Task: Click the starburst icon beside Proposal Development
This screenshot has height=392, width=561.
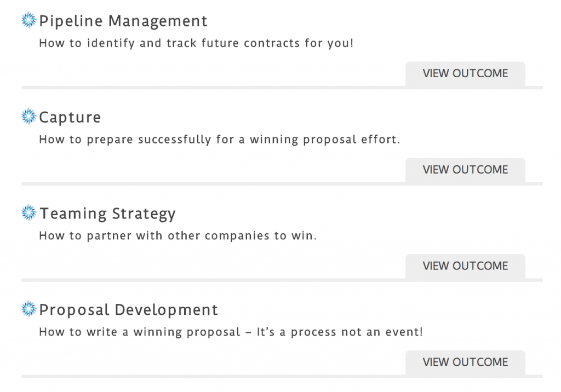Action: pos(29,309)
